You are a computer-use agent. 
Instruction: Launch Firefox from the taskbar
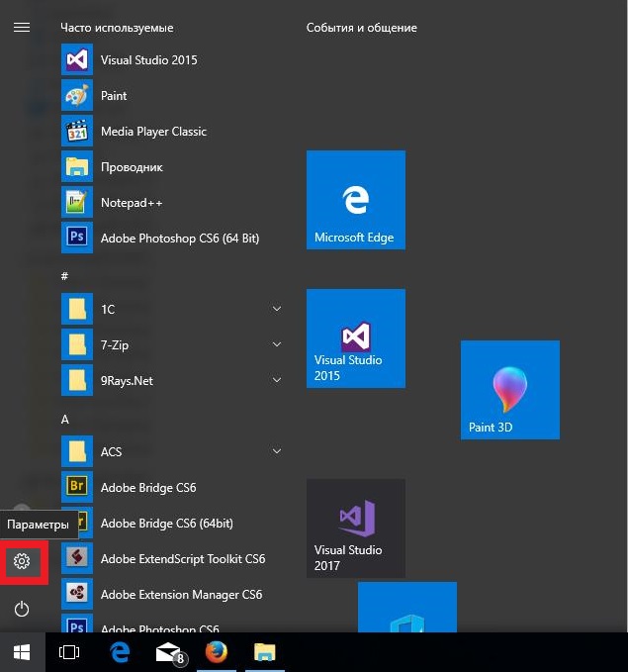pos(217,652)
